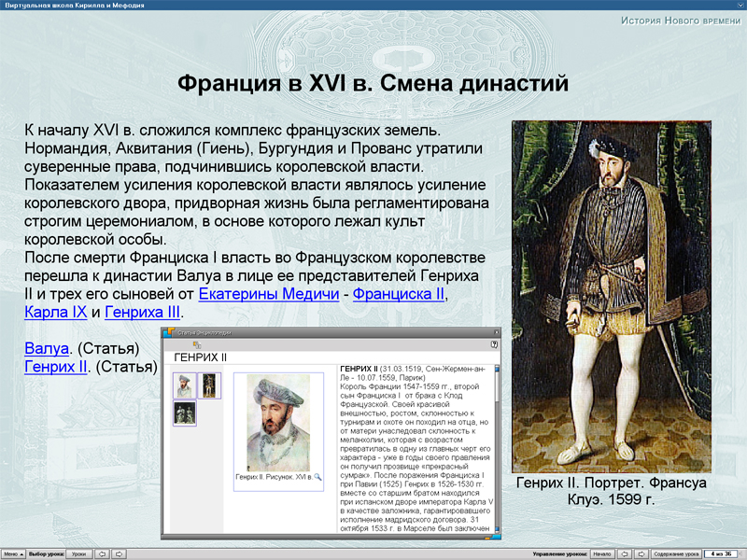Click page indicator showing 4 из 36
The height and width of the screenshot is (560, 747).
click(719, 553)
